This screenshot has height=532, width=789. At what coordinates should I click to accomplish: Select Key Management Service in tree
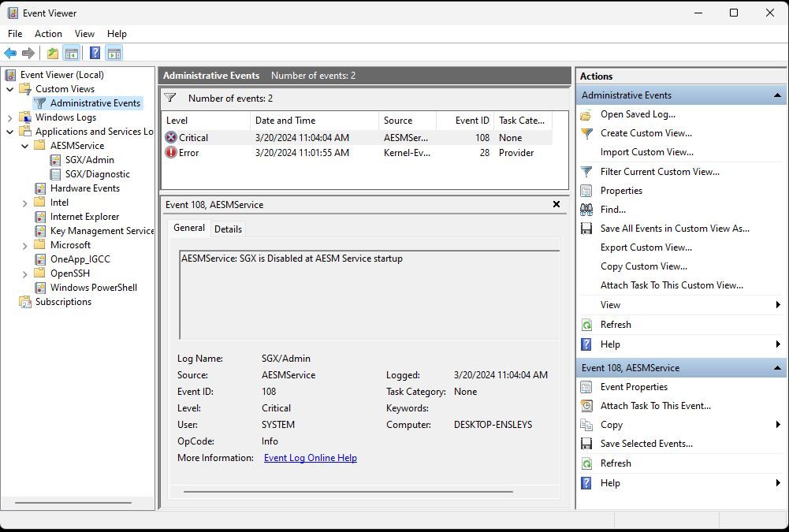[102, 231]
